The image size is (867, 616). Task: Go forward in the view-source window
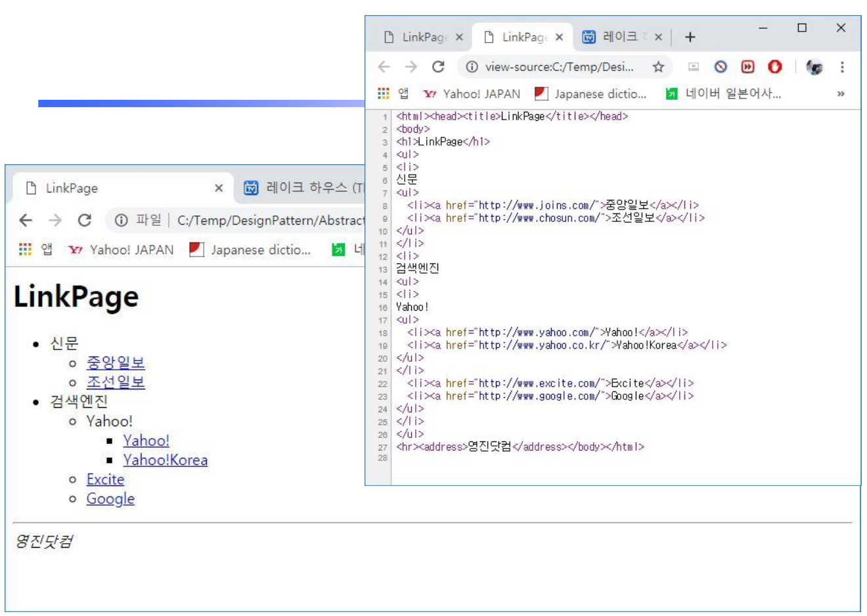pos(411,67)
